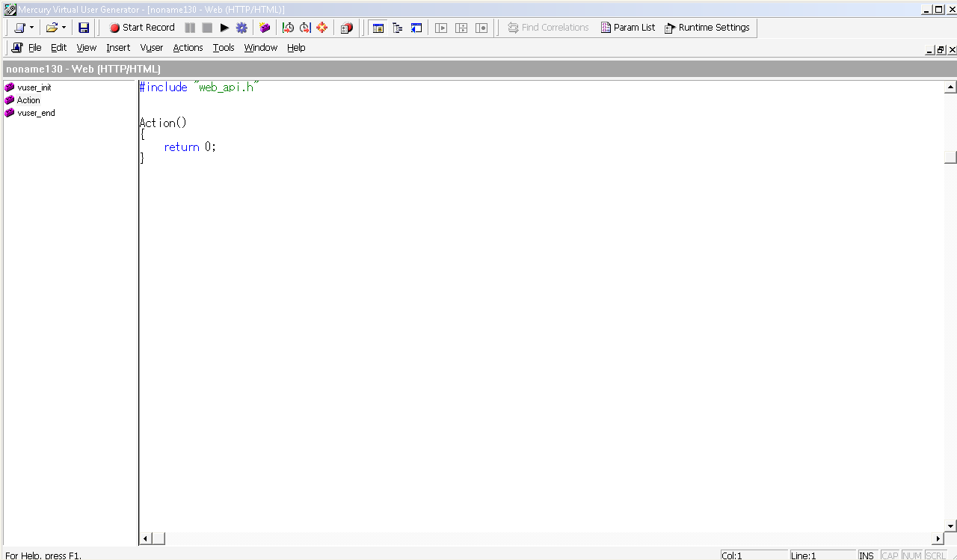Save the script with the floppy disk icon
The image size is (957, 560).
click(84, 28)
